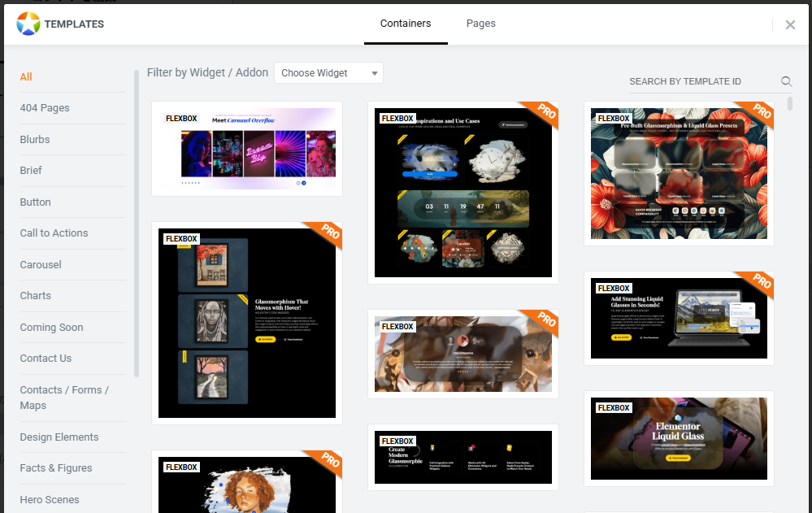This screenshot has width=812, height=513.
Task: Open the Carousel Overflow template thumbnail
Action: [247, 149]
